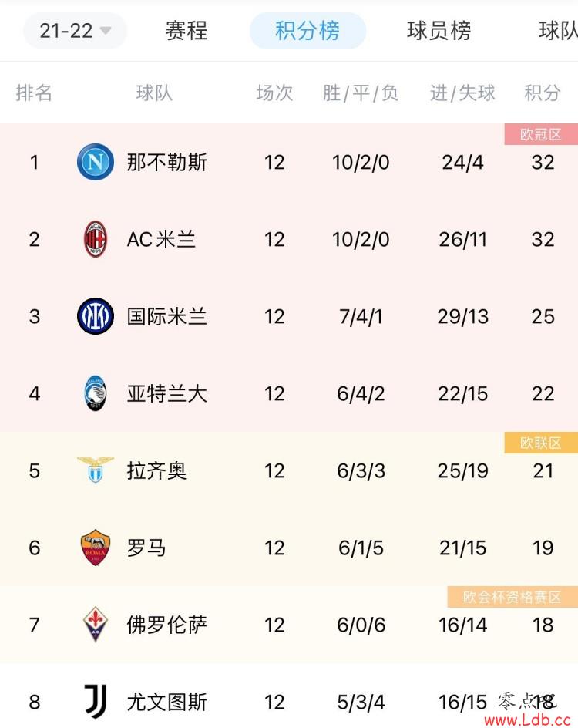The width and height of the screenshot is (578, 728).
Task: Click the Lazio eagle crest
Action: pos(95,470)
